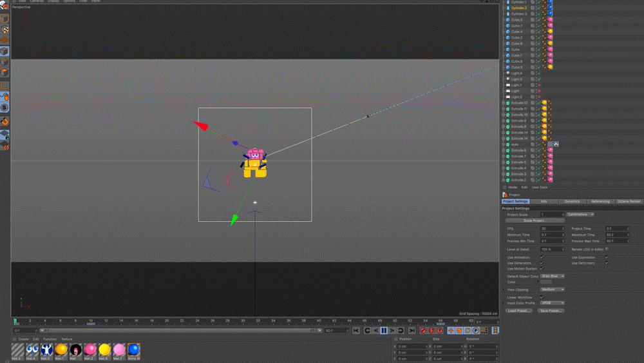Click the edges mode cube icon

[5, 62]
